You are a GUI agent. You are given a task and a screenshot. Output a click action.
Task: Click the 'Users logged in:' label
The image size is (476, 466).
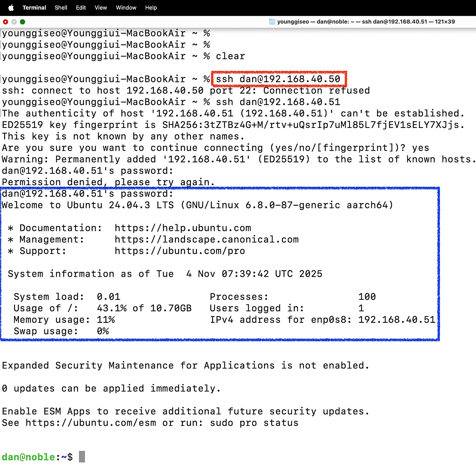tap(257, 308)
